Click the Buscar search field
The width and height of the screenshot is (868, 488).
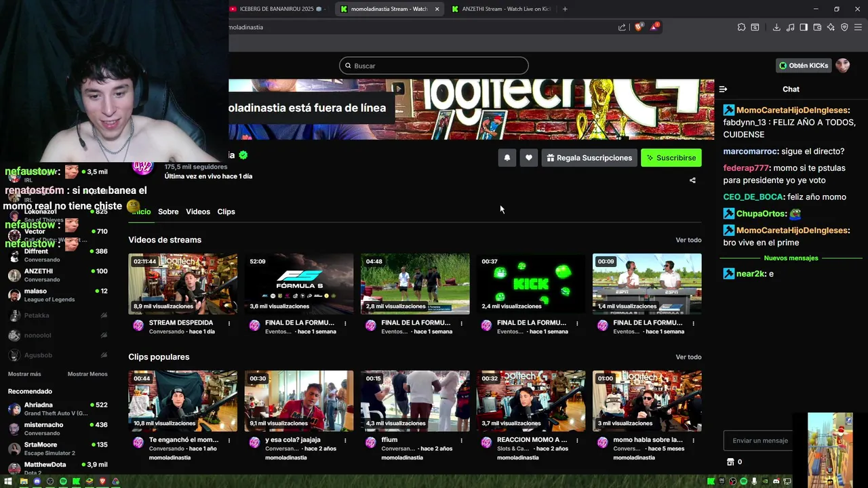(434, 66)
